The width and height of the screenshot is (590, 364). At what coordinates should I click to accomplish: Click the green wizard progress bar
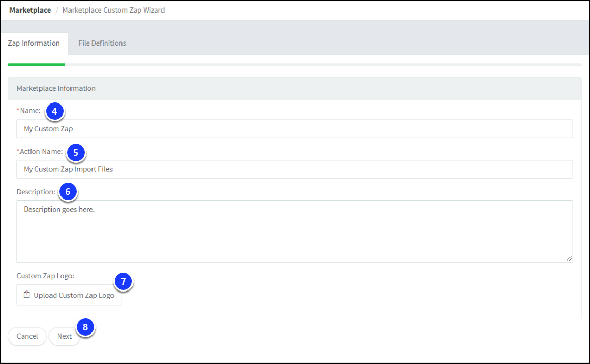(36, 65)
